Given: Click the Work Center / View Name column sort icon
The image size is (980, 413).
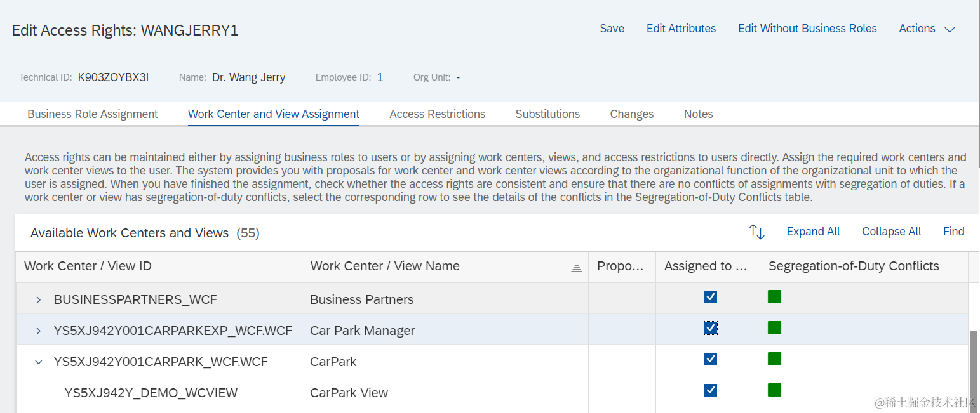Looking at the screenshot, I should click(x=576, y=268).
